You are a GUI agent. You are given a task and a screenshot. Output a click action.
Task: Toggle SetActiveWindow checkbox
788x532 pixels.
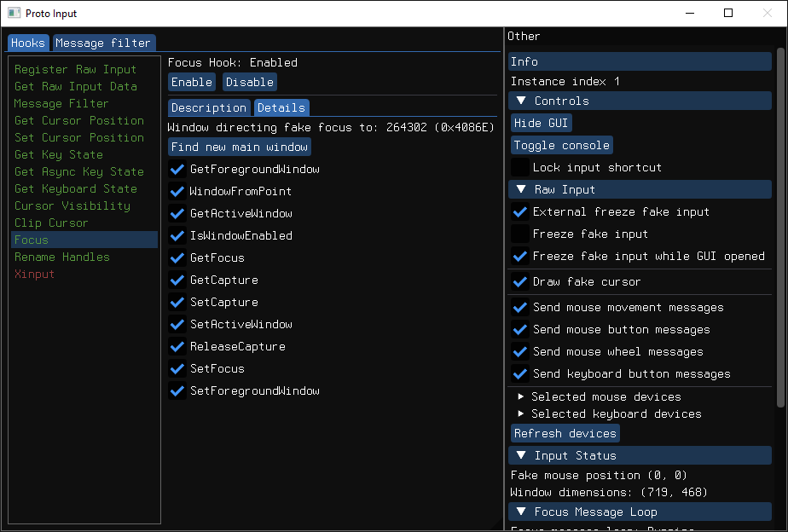click(x=177, y=324)
